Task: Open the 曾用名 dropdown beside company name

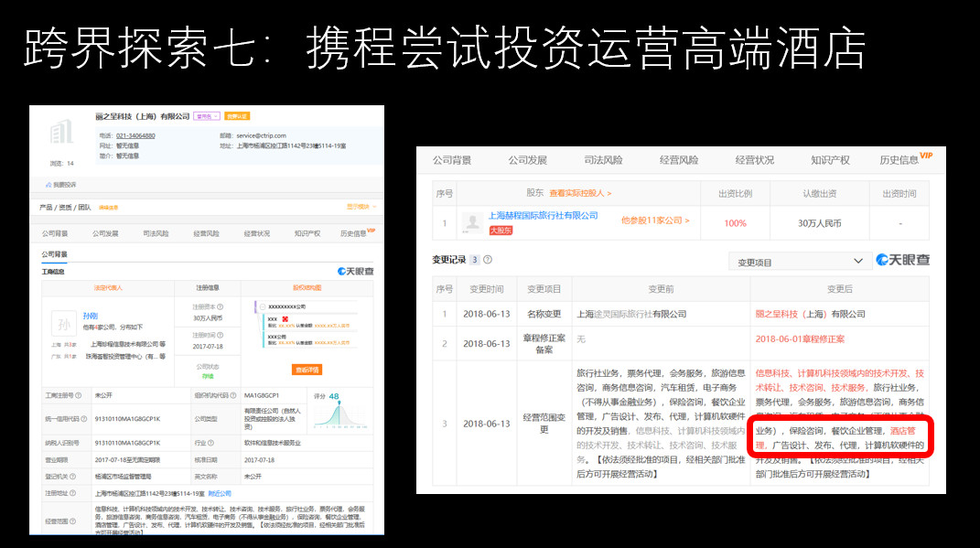Action: [206, 116]
